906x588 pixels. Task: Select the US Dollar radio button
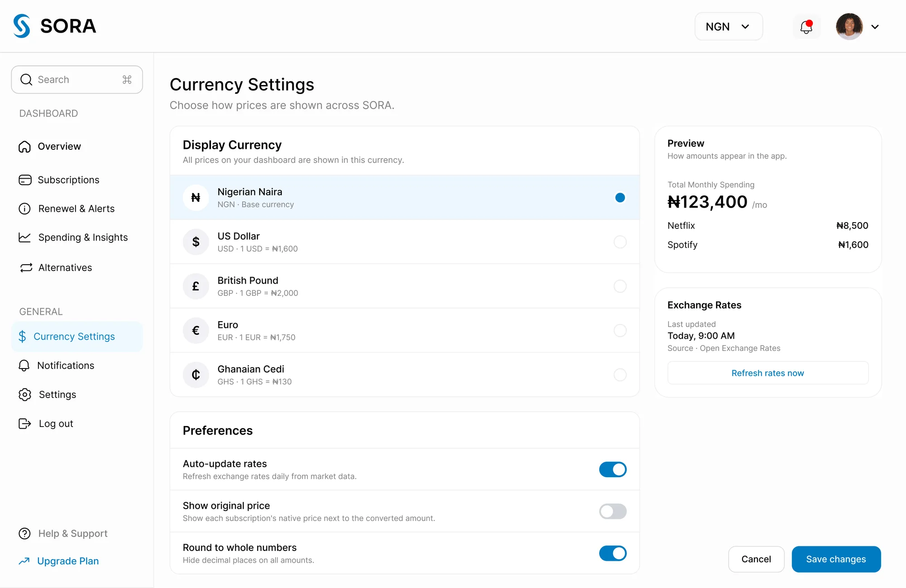pos(620,242)
